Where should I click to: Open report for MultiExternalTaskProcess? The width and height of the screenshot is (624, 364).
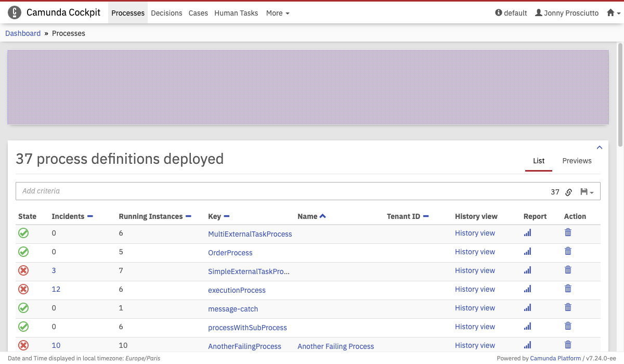point(527,233)
